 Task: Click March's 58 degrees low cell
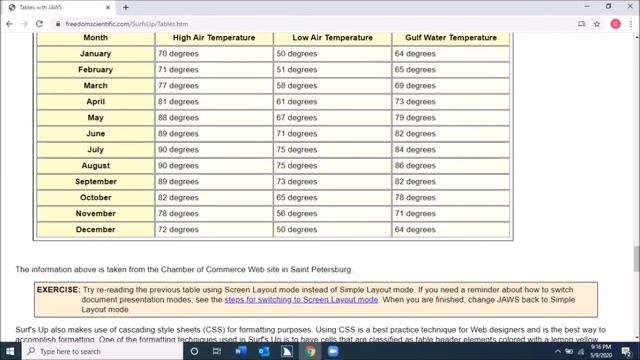click(332, 85)
